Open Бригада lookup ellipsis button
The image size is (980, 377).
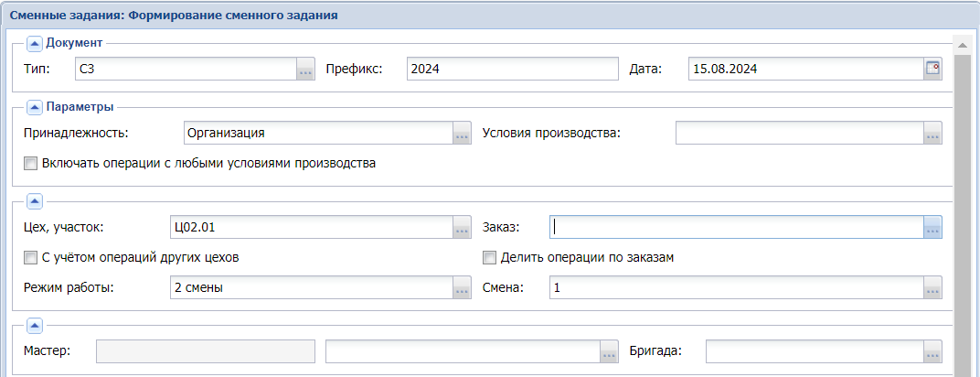932,351
